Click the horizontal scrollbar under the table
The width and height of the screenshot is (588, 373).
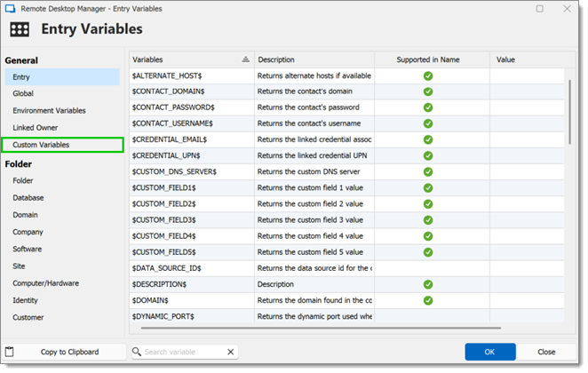pyautogui.click(x=321, y=328)
